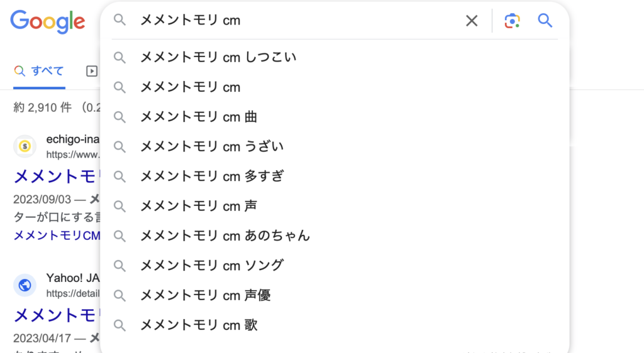Click the video tab icon
The image size is (644, 353).
point(92,71)
